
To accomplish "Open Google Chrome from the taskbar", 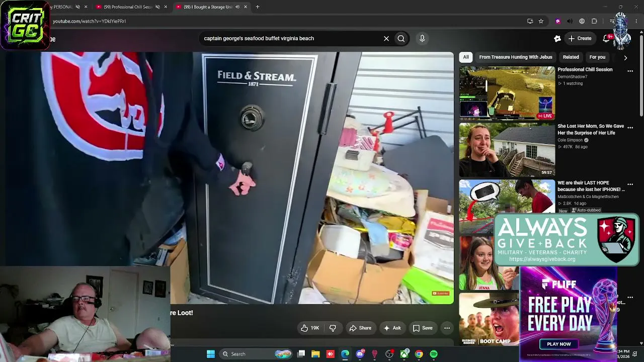I will coord(419,354).
